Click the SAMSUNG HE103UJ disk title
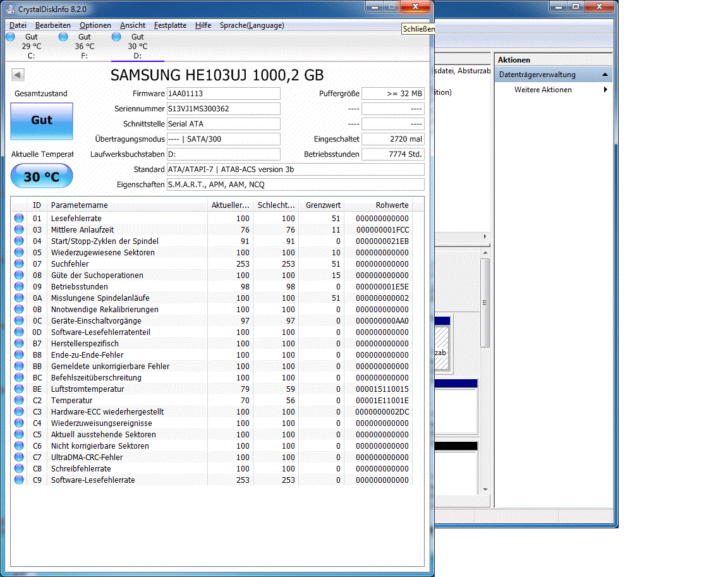The width and height of the screenshot is (728, 577). coord(217,75)
